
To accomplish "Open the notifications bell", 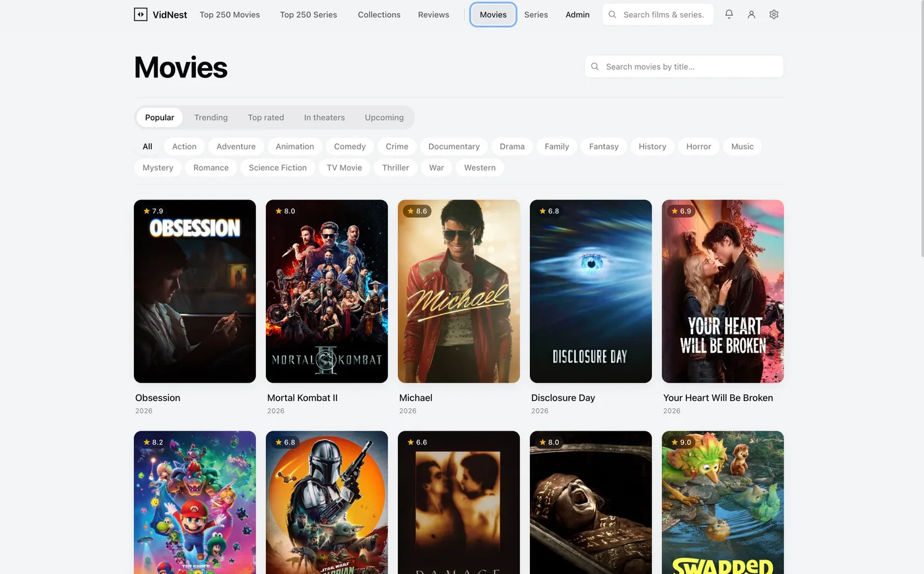I will [x=729, y=14].
